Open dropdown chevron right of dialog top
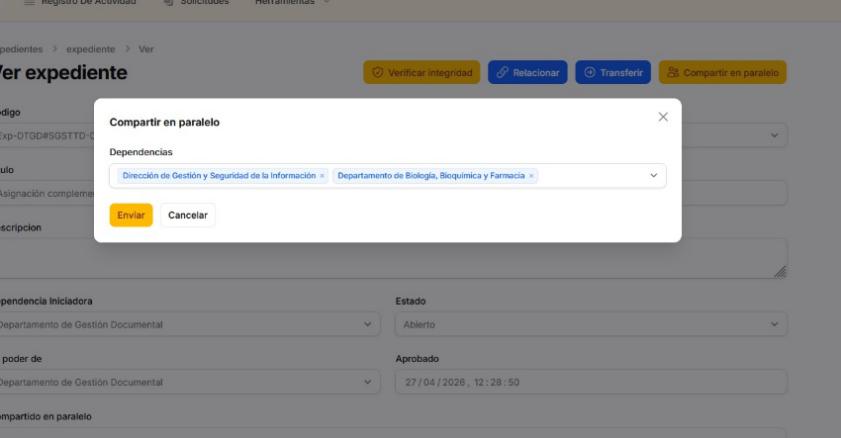 point(774,135)
